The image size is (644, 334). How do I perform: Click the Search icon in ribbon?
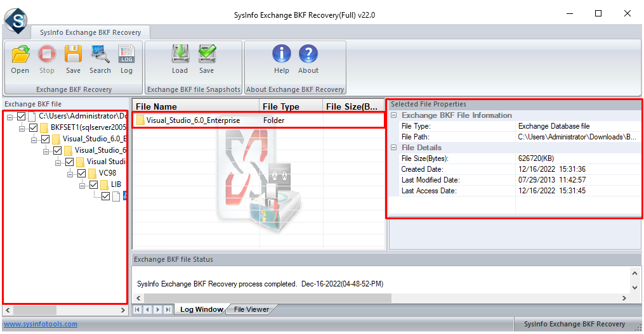[x=100, y=54]
